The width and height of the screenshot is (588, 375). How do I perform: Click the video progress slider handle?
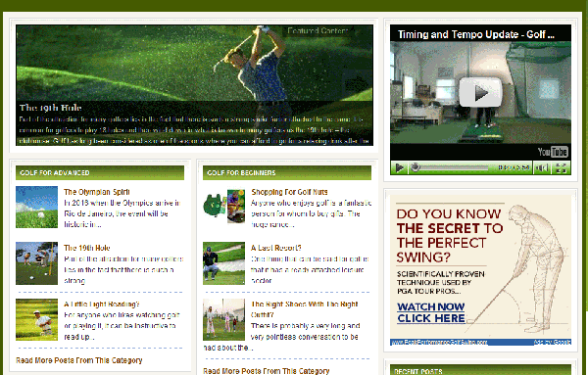tap(415, 167)
